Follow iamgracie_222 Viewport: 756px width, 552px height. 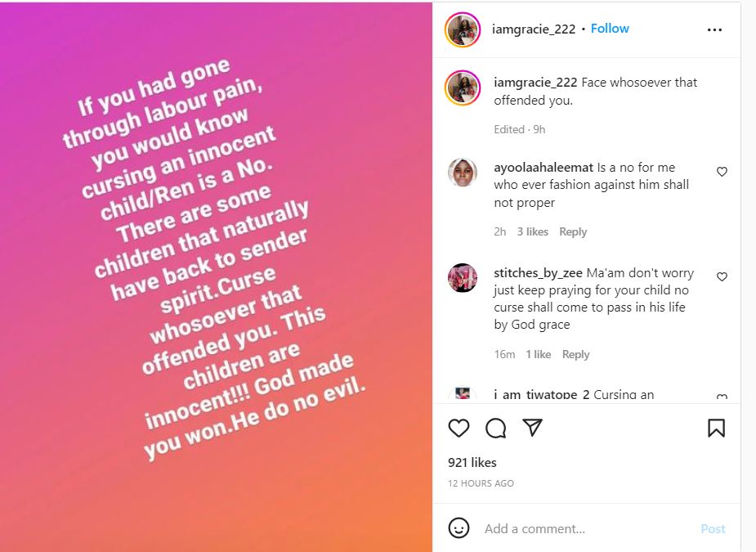610,29
